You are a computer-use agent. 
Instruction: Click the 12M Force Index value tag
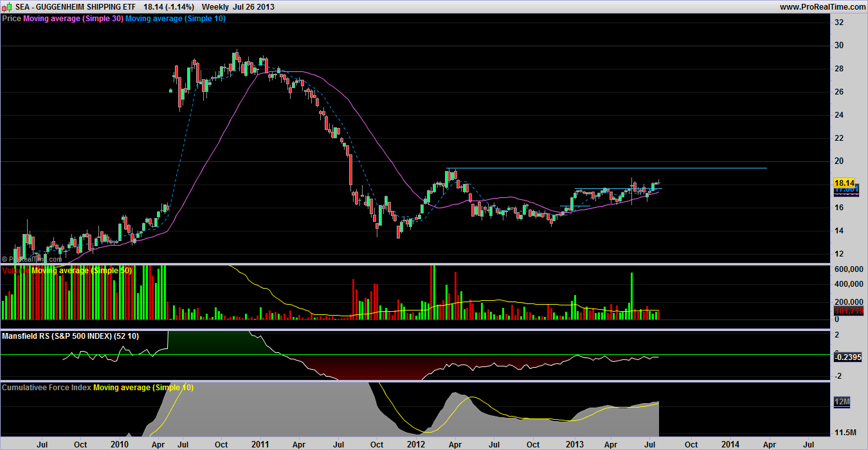pyautogui.click(x=842, y=402)
